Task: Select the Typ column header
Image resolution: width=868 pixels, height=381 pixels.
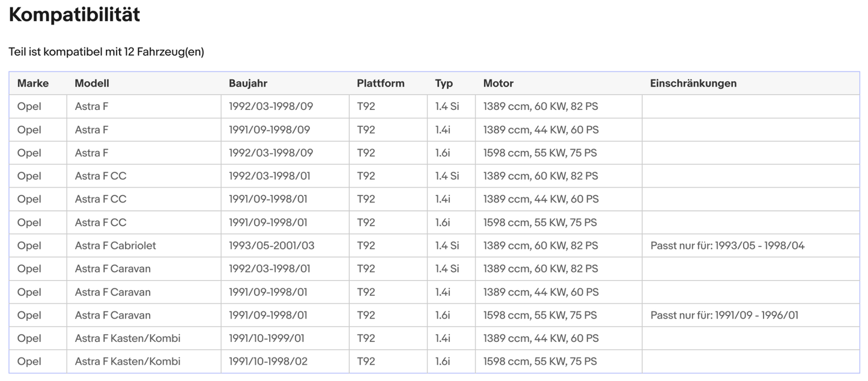Action: tap(444, 84)
